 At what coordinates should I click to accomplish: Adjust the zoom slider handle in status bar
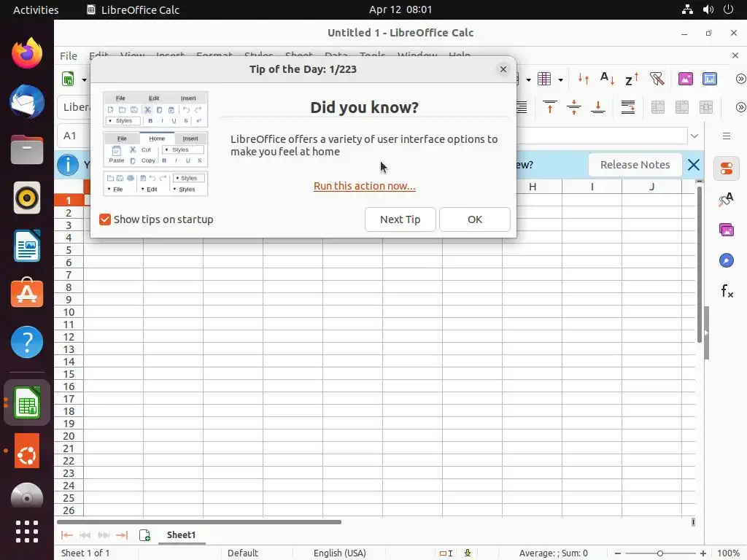point(659,553)
